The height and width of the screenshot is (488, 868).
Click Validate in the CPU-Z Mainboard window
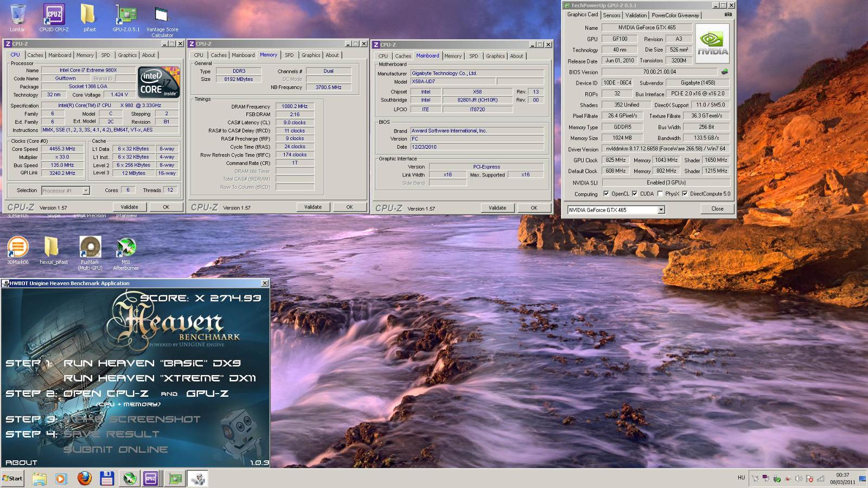click(x=497, y=208)
